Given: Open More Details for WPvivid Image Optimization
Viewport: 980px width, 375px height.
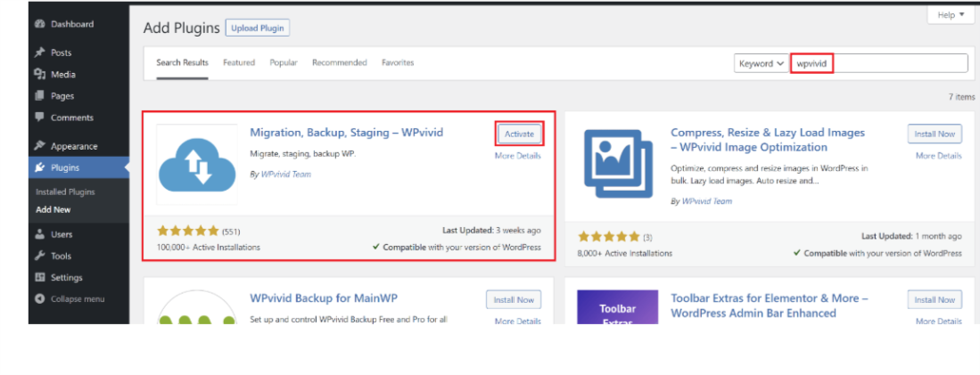Looking at the screenshot, I should click(x=939, y=156).
